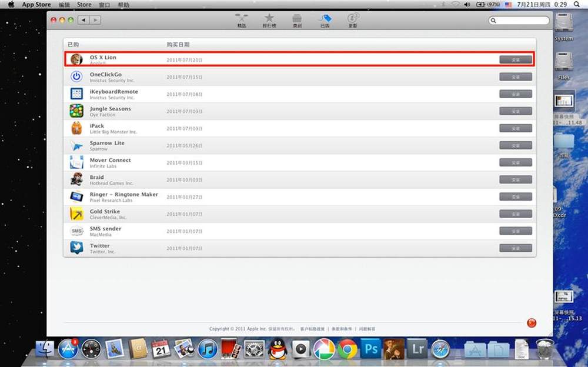Click the iPack app icon
The height and width of the screenshot is (367, 588).
[x=76, y=128]
